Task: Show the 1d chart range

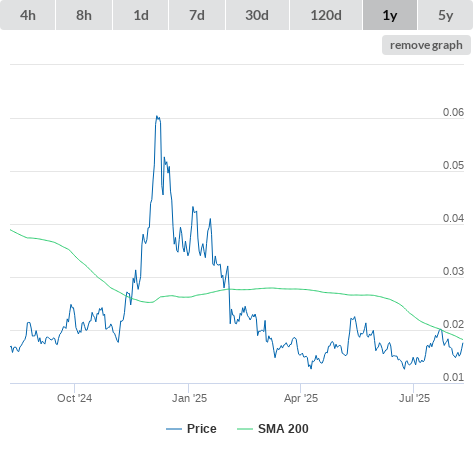Action: 141,15
